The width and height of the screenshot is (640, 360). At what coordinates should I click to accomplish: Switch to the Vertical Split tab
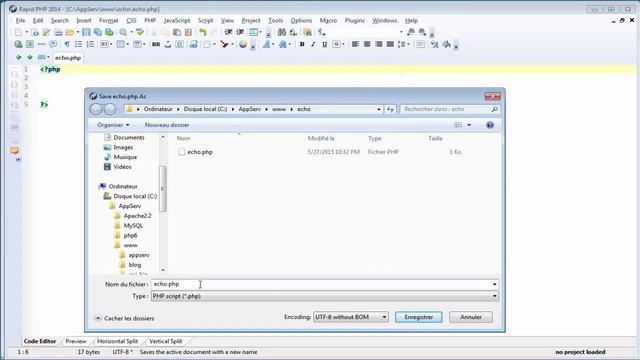[x=166, y=341]
